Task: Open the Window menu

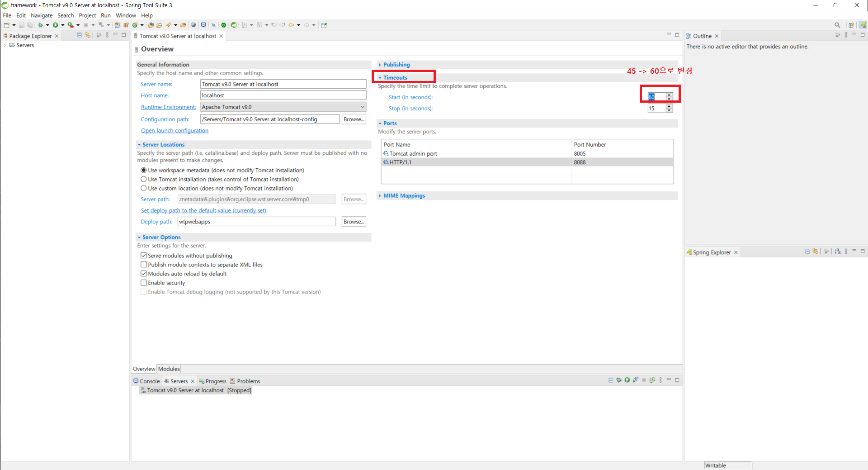Action: [x=126, y=15]
